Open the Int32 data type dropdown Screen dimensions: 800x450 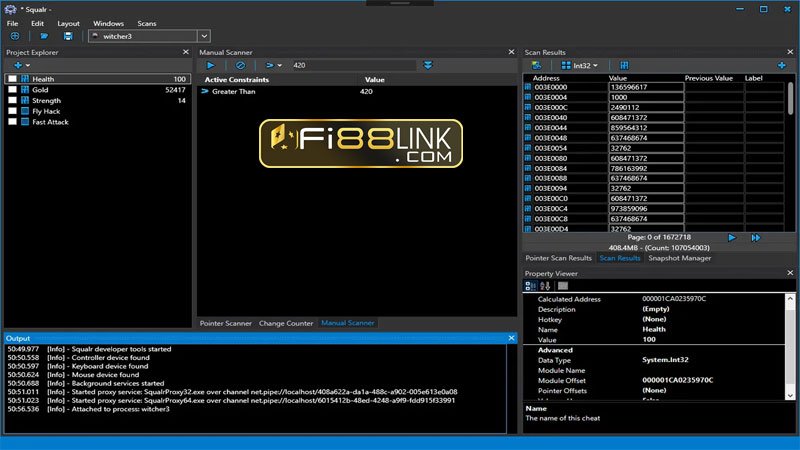[579, 65]
